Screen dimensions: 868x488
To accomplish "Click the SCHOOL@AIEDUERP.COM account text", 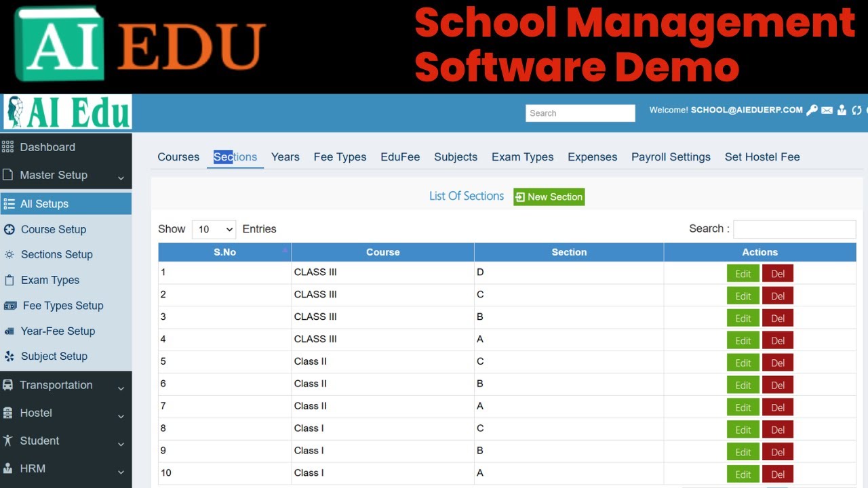I will [x=747, y=110].
